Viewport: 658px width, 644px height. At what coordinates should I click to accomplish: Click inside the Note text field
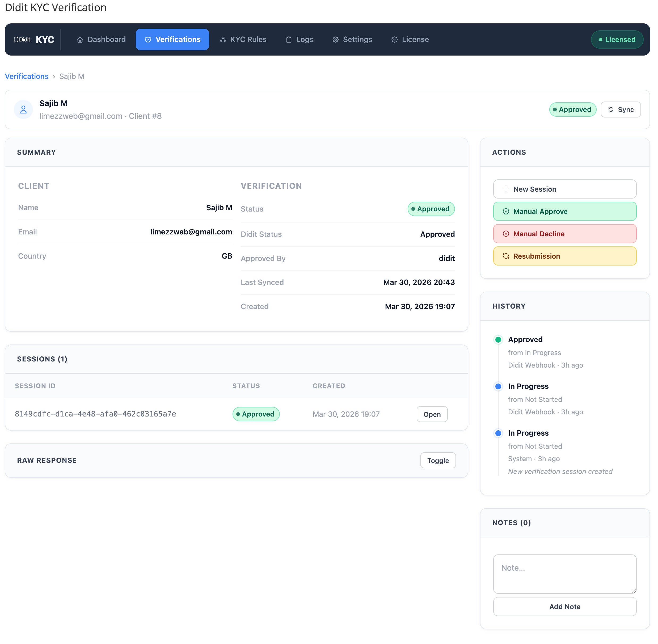564,574
